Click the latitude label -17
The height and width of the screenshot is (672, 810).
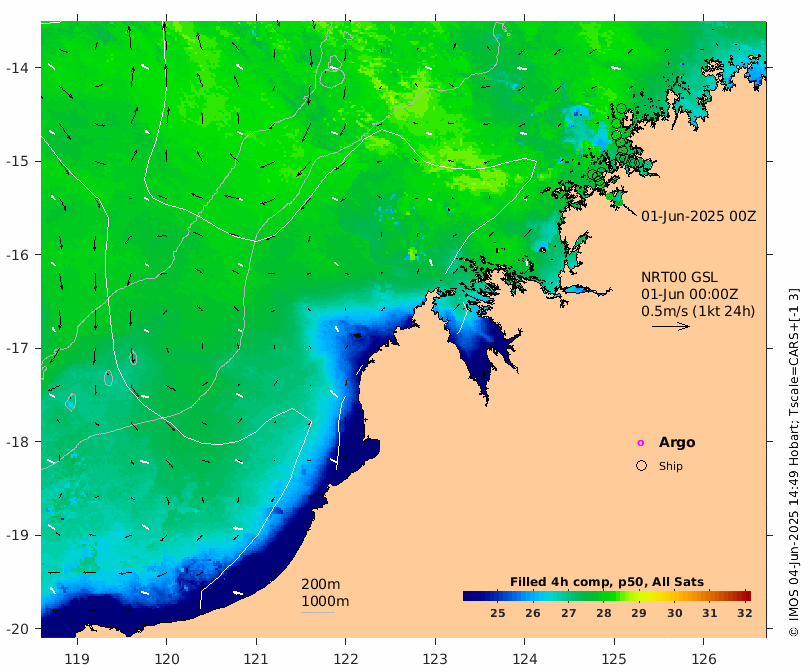pos(17,348)
